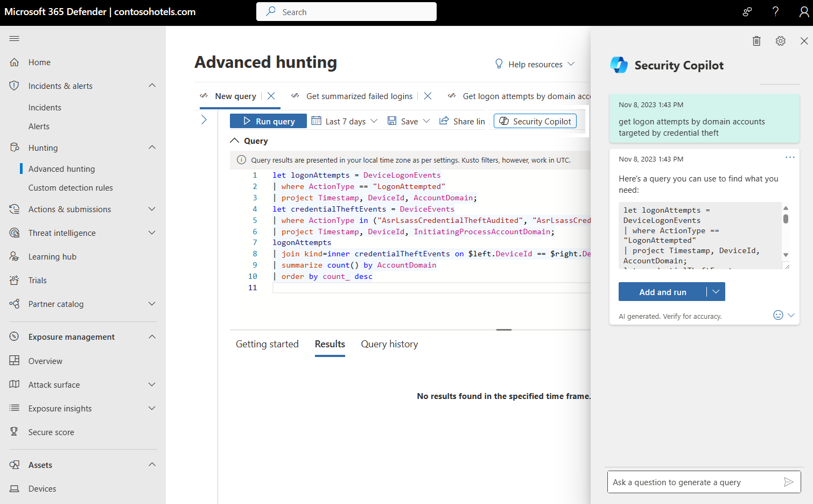Viewport: 813px width, 504px height.
Task: Open Security Copilot settings gear
Action: [x=780, y=41]
